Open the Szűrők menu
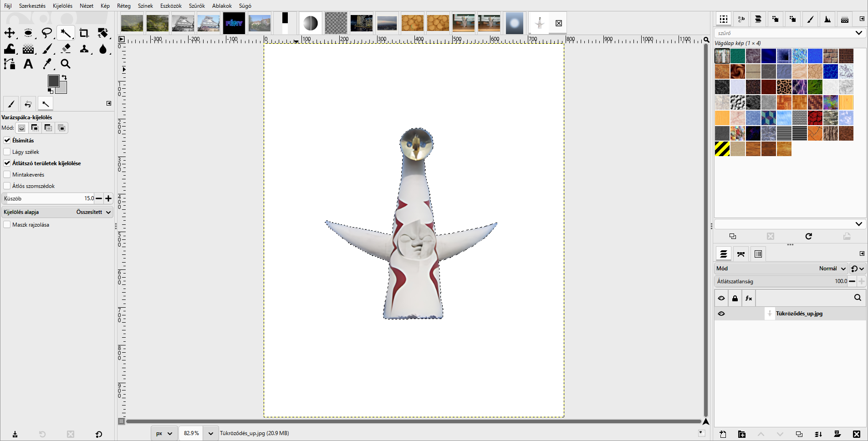Image resolution: width=868 pixels, height=441 pixels. [x=197, y=6]
